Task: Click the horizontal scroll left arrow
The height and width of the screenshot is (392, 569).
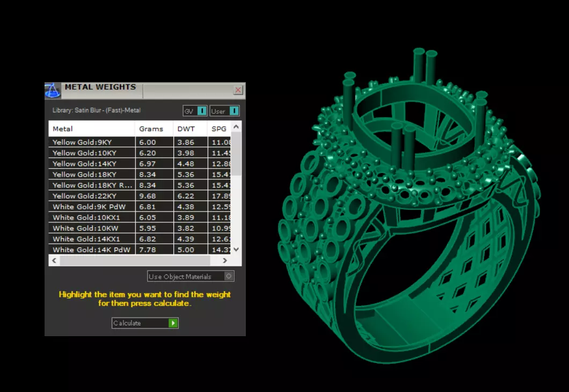Action: click(54, 260)
